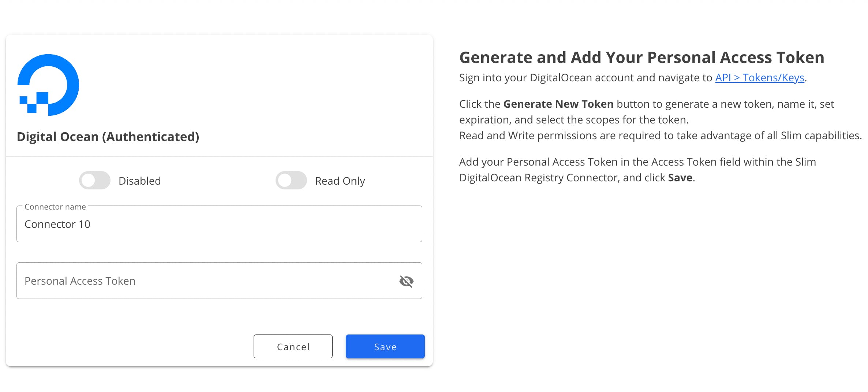Click the bold Generate New Token text
Image resolution: width=868 pixels, height=392 pixels.
click(558, 104)
